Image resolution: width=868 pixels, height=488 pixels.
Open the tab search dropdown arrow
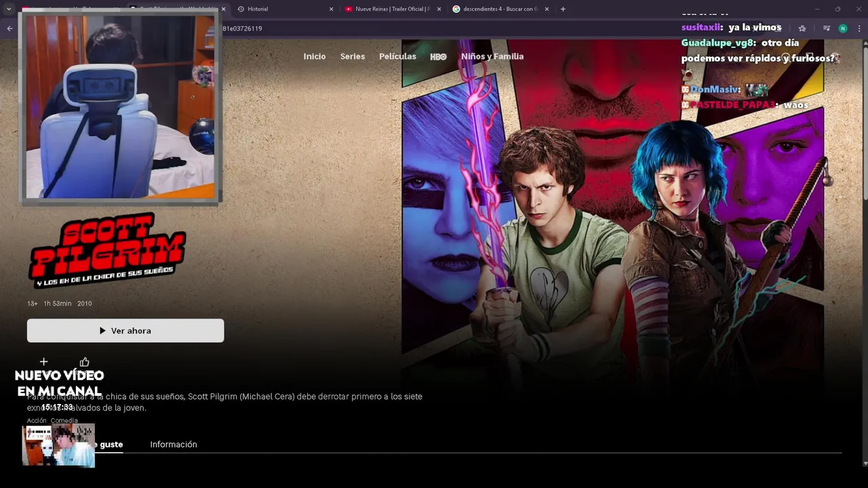click(8, 9)
